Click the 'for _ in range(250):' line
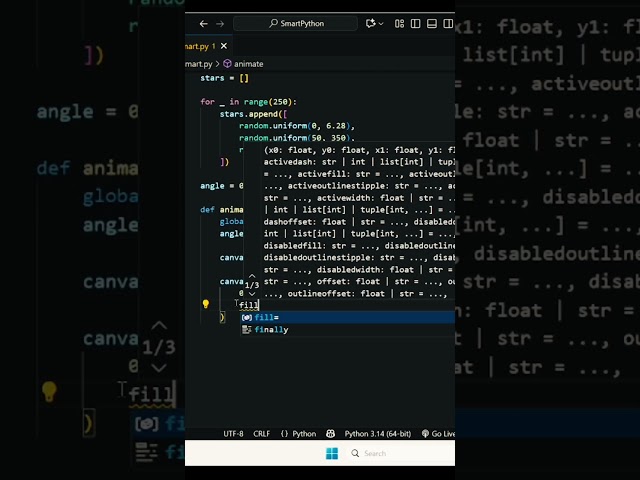The height and width of the screenshot is (480, 640). coord(249,102)
